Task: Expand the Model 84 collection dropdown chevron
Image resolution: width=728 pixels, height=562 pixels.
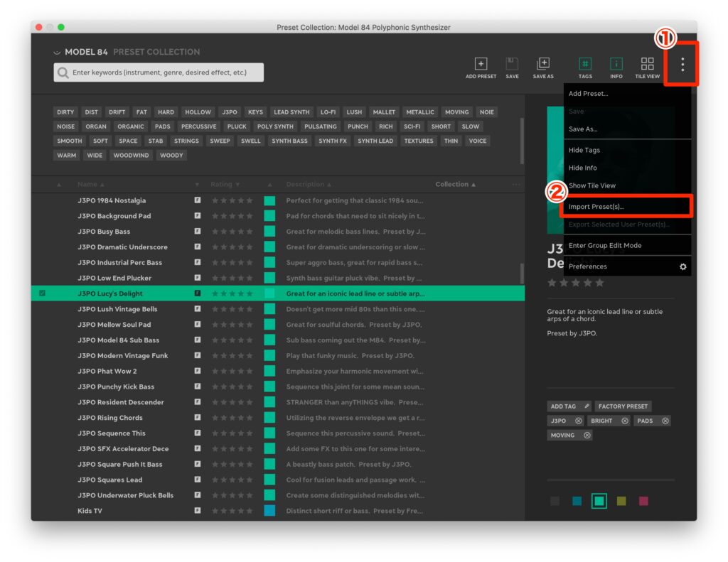Action: pos(57,53)
